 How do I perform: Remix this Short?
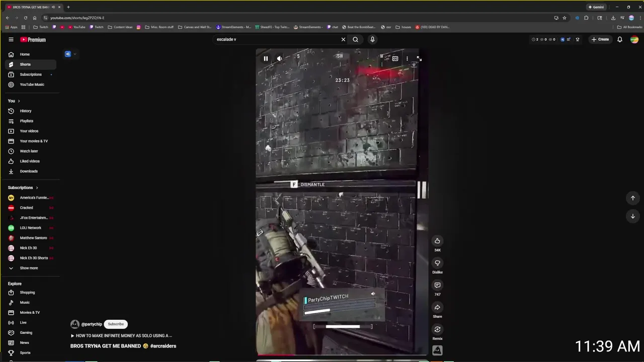point(437,329)
